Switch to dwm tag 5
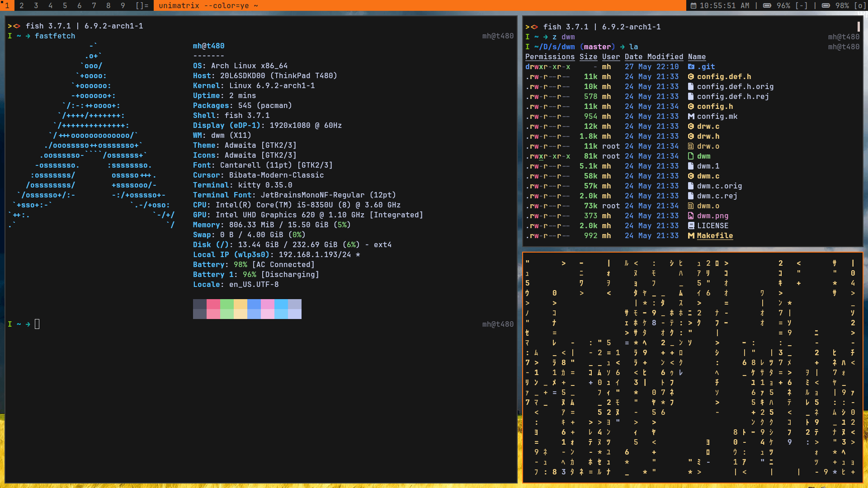 tap(65, 5)
